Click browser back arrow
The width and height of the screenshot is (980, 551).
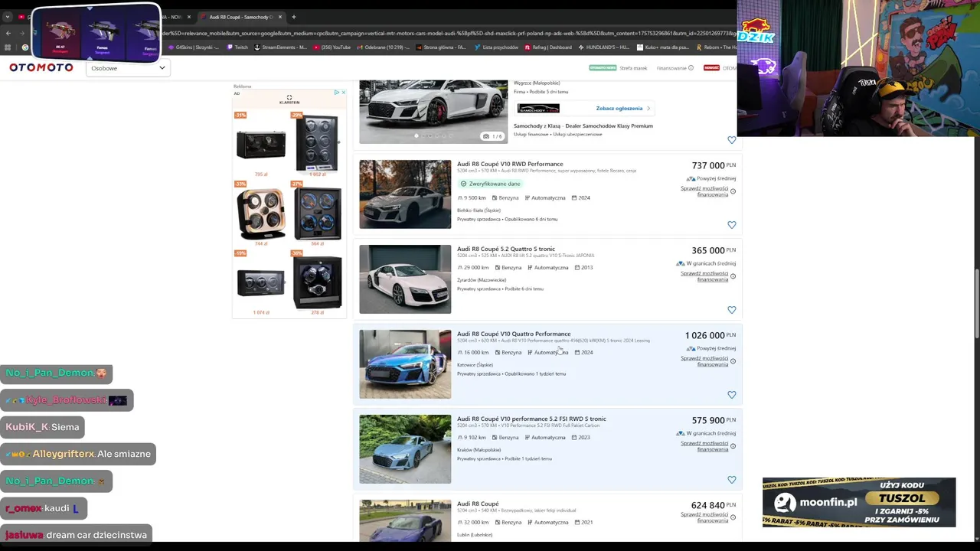tap(8, 33)
